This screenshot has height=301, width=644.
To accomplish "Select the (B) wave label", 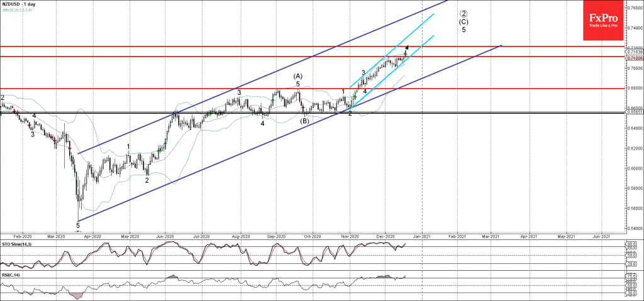I will coord(304,121).
